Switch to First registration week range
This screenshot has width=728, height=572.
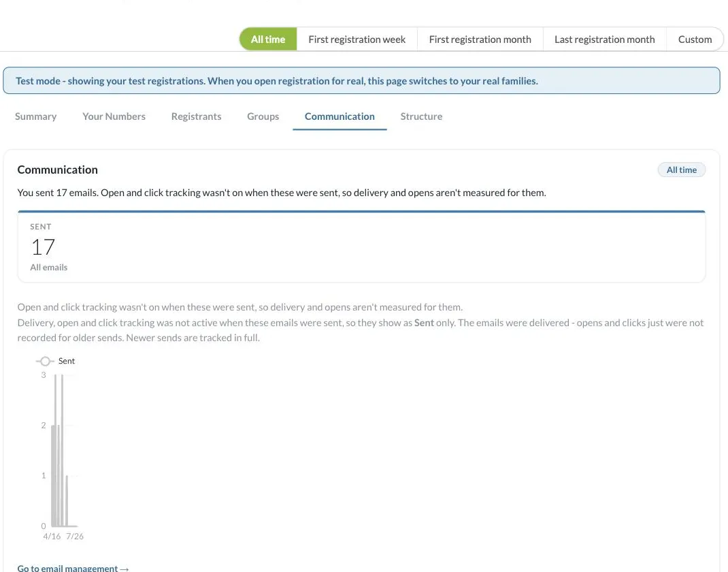point(357,39)
